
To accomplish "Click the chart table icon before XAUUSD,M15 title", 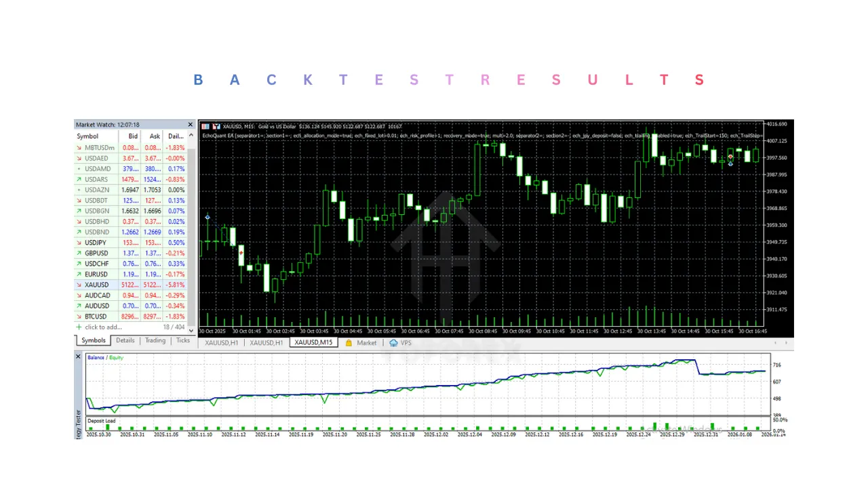I will [x=205, y=126].
